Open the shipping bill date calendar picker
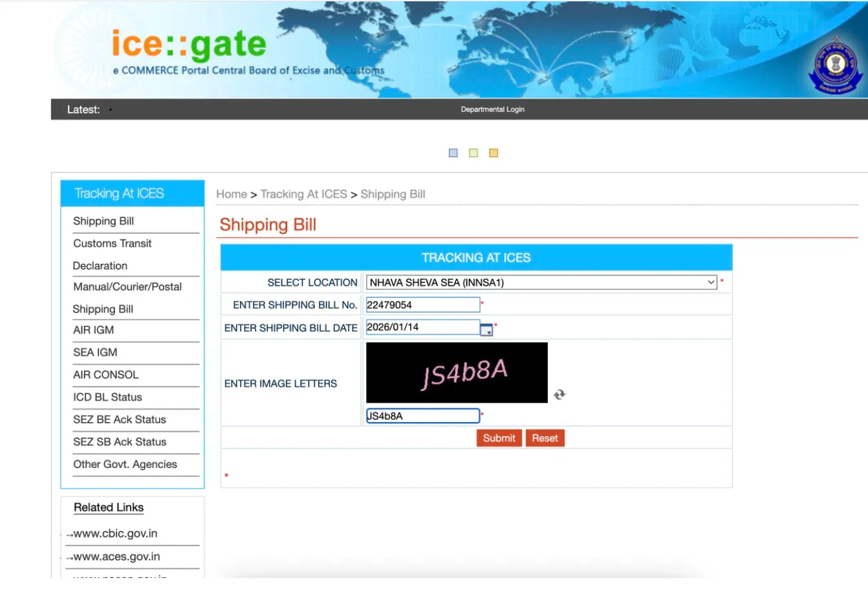 tap(486, 329)
